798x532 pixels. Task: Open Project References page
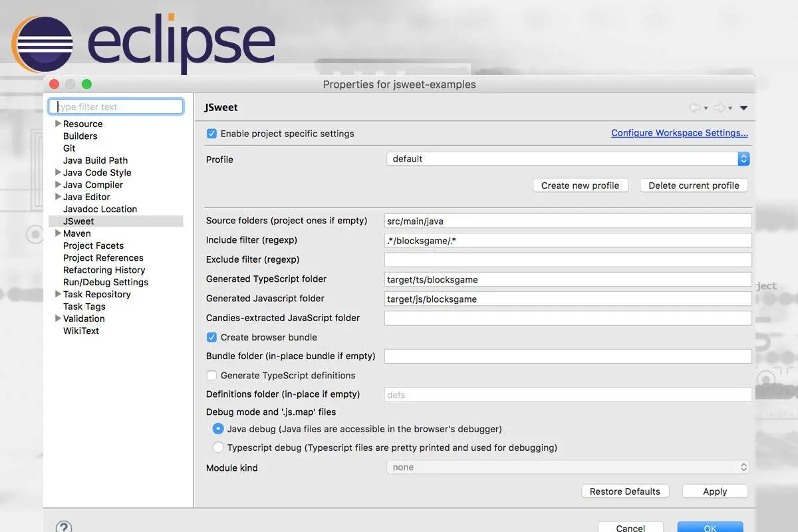tap(103, 258)
